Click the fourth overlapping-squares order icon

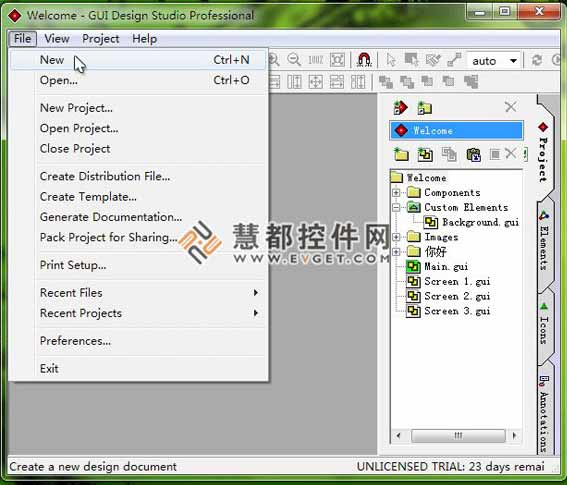click(x=449, y=81)
